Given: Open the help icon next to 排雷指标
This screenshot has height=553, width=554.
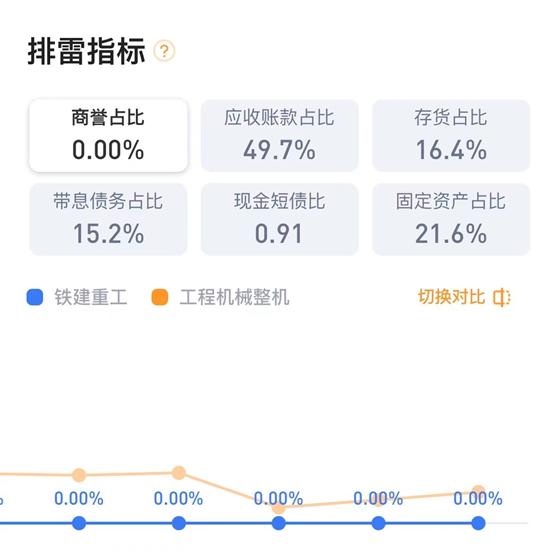Looking at the screenshot, I should 164,51.
